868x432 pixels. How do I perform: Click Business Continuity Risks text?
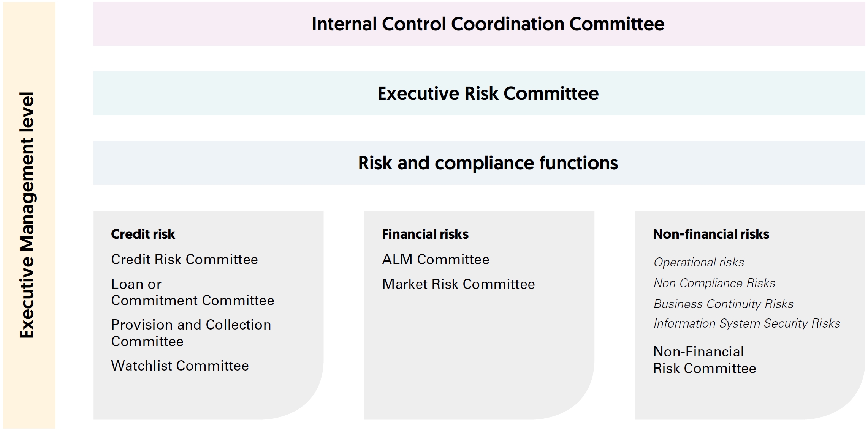click(723, 304)
